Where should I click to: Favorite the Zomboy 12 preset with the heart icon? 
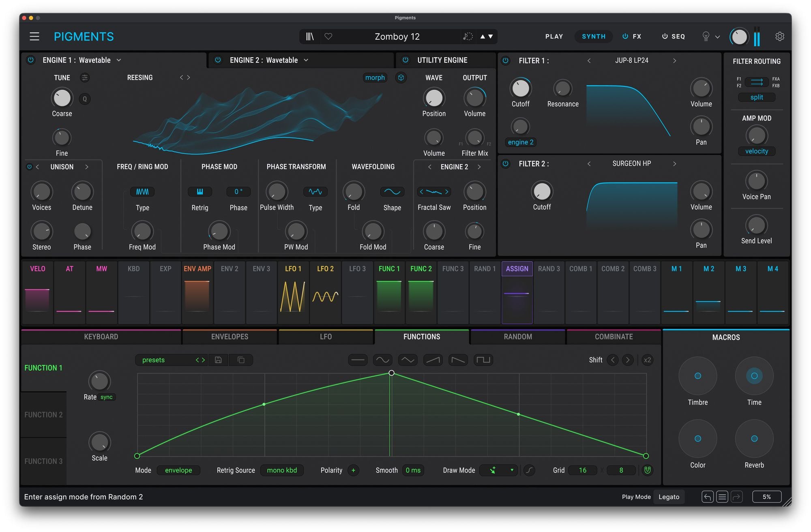(328, 36)
